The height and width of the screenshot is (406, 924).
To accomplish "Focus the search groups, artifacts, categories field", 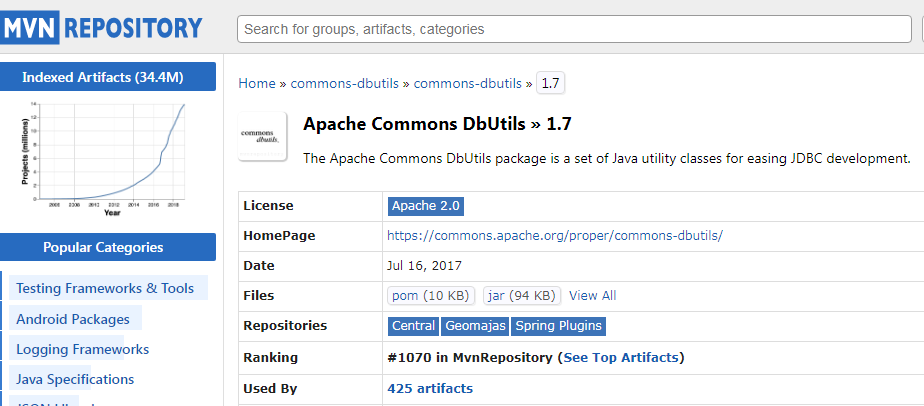I will click(574, 29).
